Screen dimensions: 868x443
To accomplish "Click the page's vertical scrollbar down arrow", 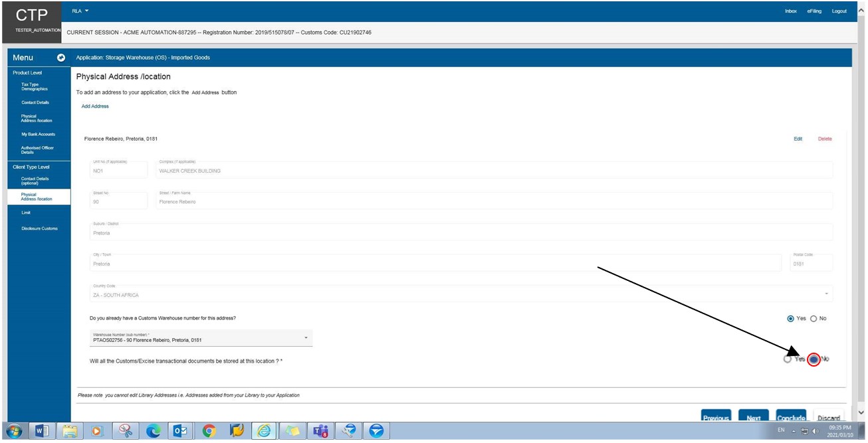I will pos(862,412).
